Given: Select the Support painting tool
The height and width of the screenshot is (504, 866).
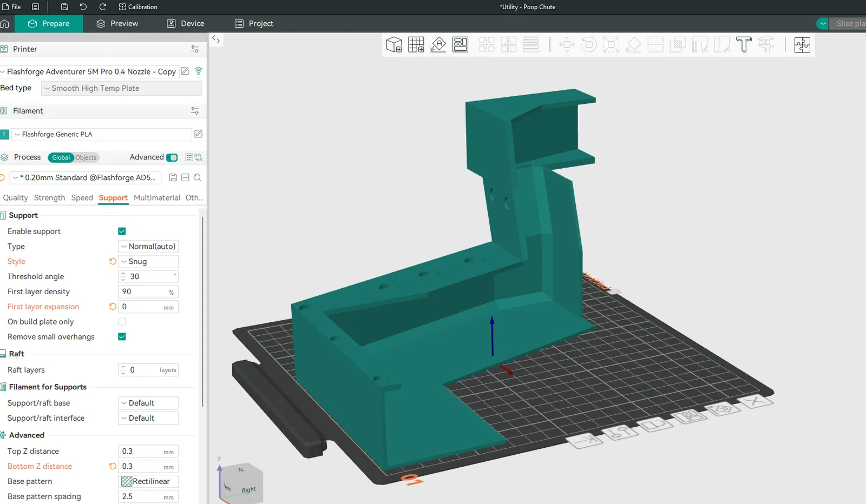Looking at the screenshot, I should [700, 44].
